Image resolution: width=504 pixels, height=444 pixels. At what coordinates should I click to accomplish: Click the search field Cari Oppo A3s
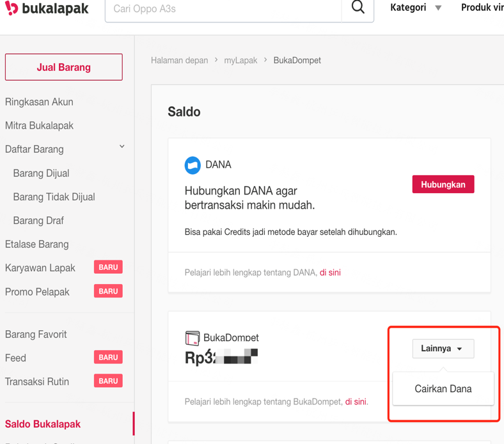click(x=224, y=10)
